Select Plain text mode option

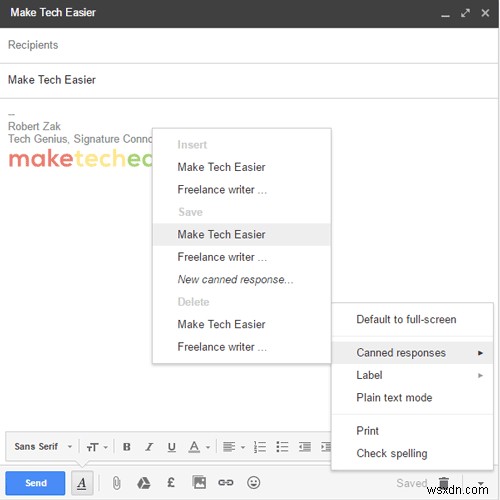pyautogui.click(x=413, y=397)
